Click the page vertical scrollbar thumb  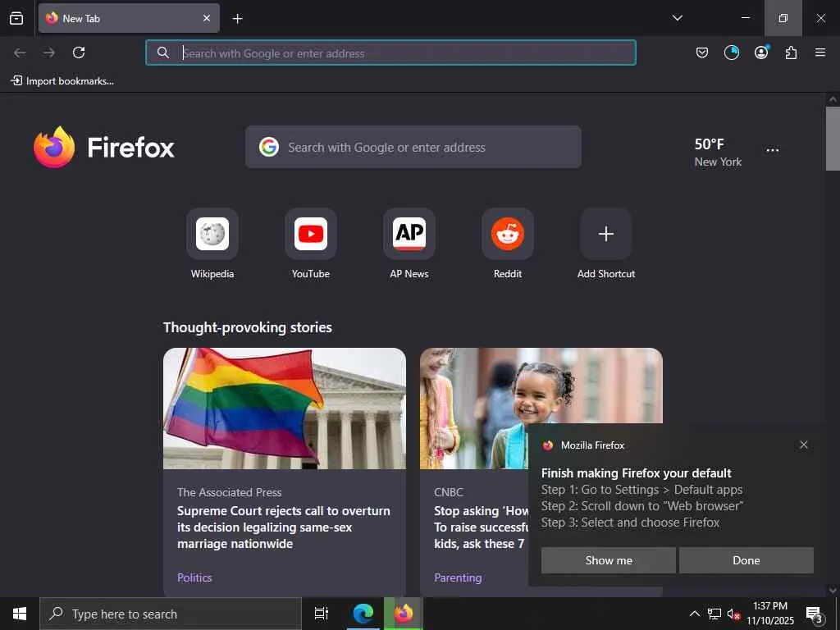pyautogui.click(x=833, y=138)
